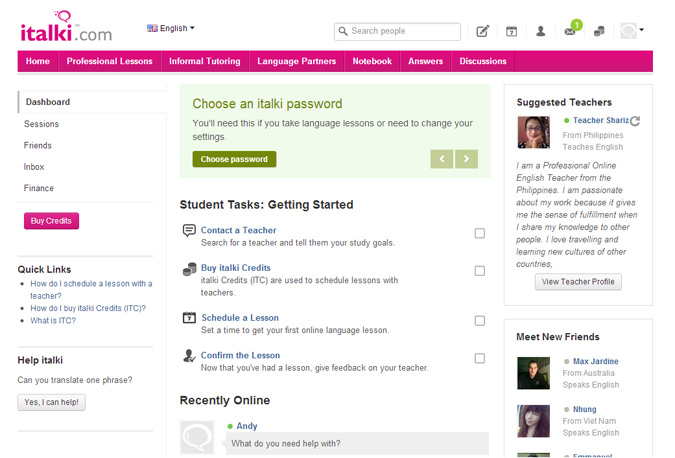Open the Professional Lessons menu tab
The image size is (675, 458).
[x=110, y=61]
